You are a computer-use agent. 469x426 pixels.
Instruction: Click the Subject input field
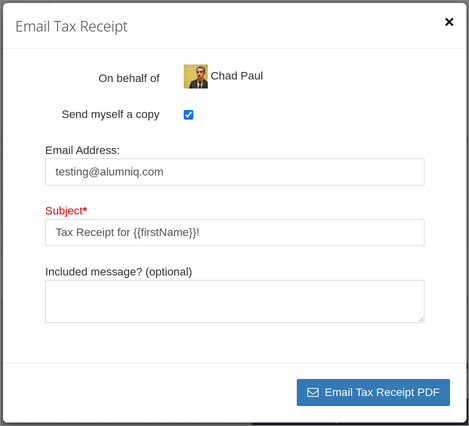pyautogui.click(x=235, y=232)
